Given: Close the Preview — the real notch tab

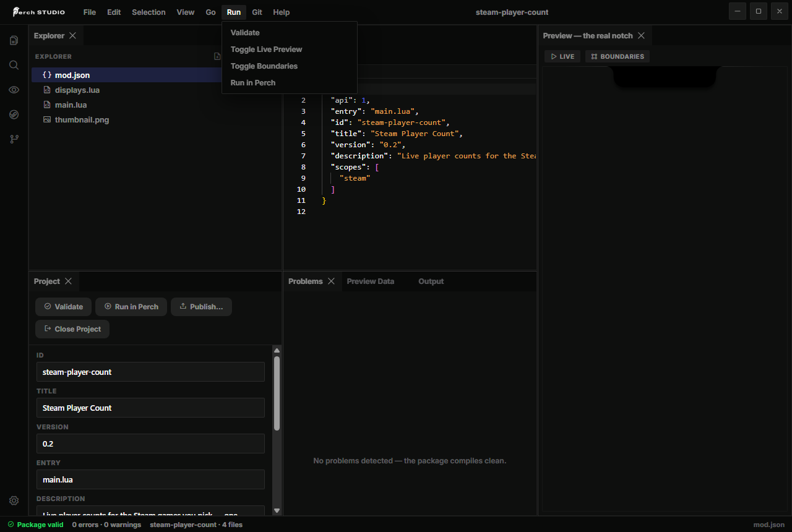Looking at the screenshot, I should point(641,36).
